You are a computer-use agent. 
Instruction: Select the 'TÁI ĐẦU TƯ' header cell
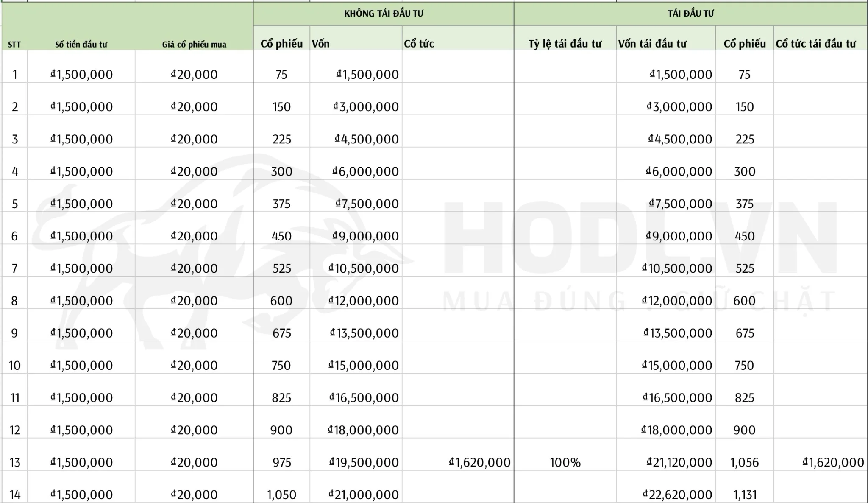click(x=690, y=14)
